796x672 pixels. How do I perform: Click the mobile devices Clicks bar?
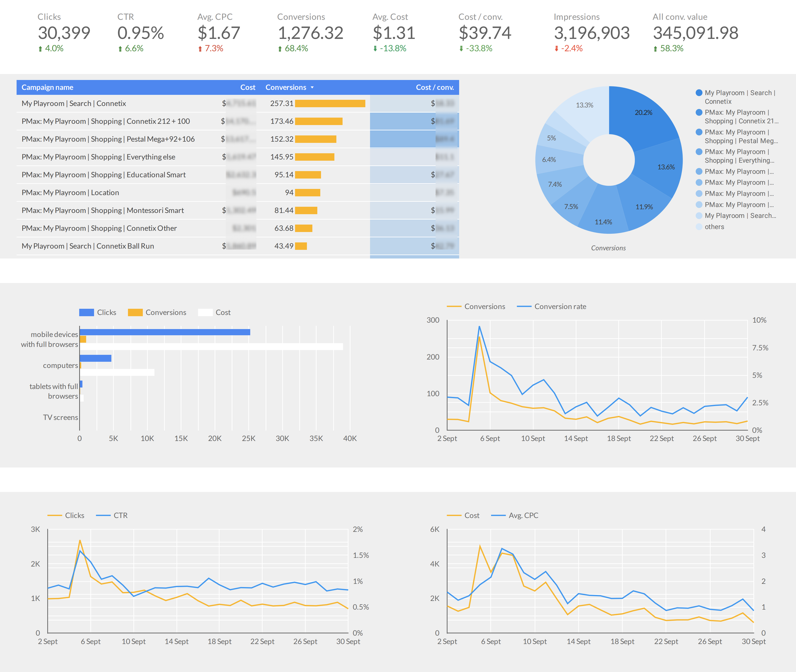[x=165, y=332]
